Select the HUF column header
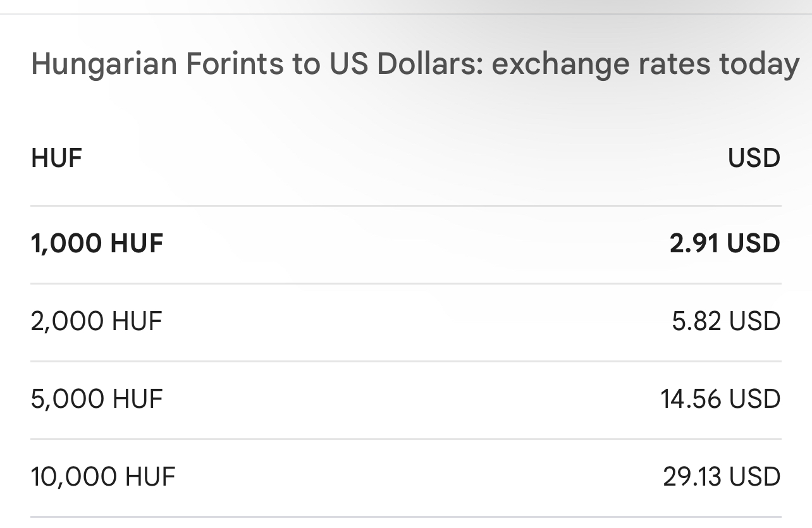812x528 pixels. (x=56, y=158)
